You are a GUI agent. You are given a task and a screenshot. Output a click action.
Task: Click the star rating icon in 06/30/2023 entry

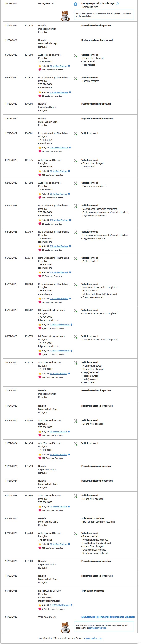[x=40, y=325]
